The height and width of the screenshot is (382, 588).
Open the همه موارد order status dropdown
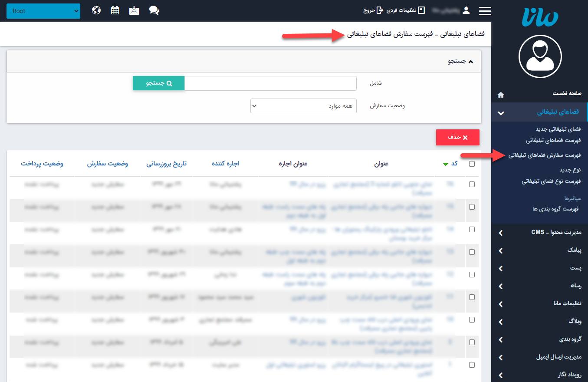click(x=303, y=105)
